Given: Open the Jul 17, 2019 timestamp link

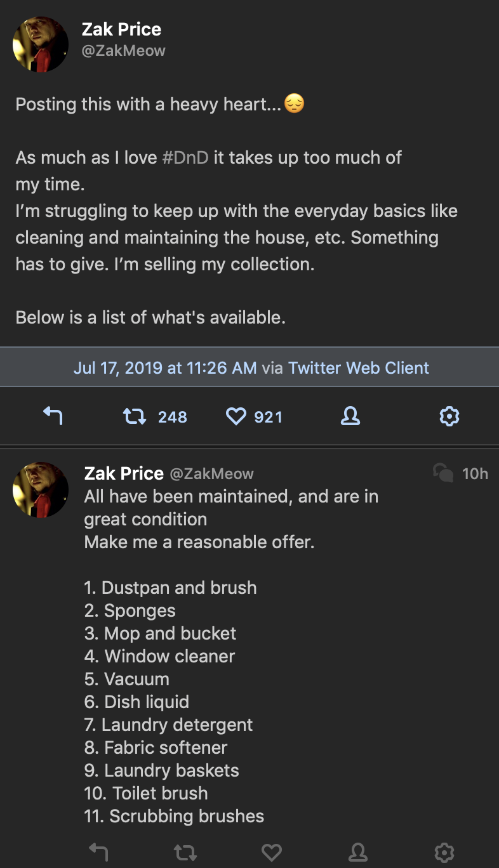Looking at the screenshot, I should coord(165,368).
